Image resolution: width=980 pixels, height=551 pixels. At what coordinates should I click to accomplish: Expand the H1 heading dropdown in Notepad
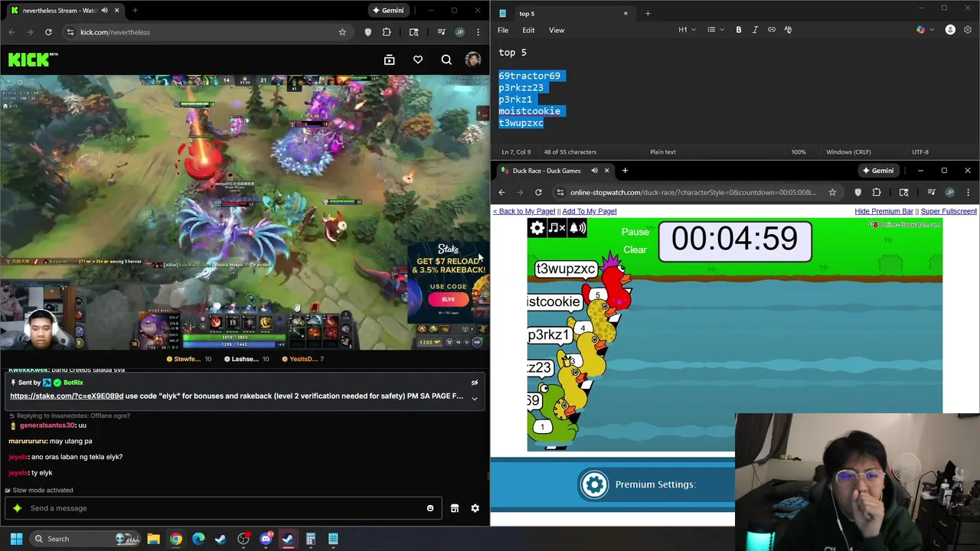(687, 30)
